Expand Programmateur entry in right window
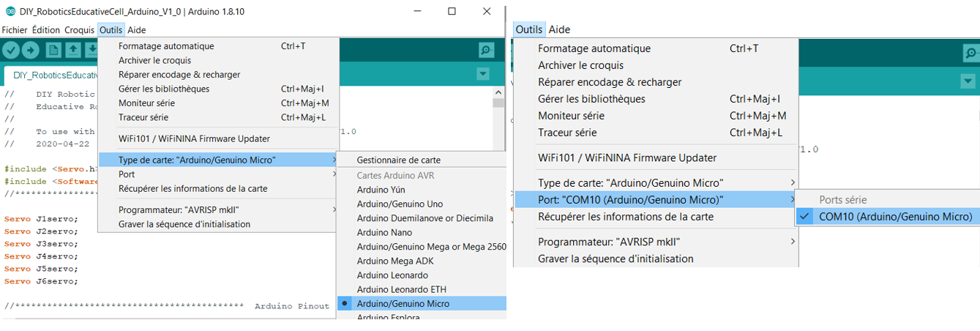This screenshot has height=331, width=980. 655,242
